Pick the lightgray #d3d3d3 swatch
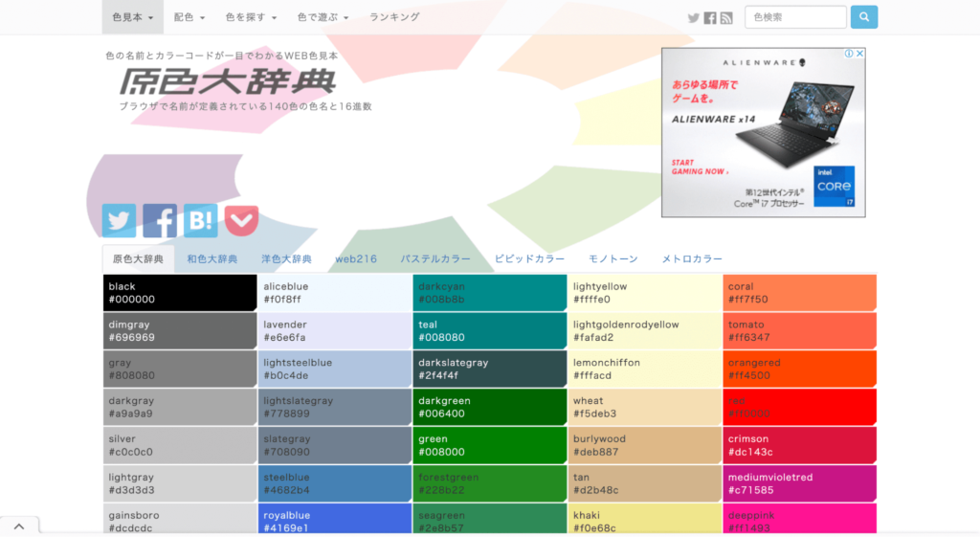The width and height of the screenshot is (980, 537). [179, 483]
